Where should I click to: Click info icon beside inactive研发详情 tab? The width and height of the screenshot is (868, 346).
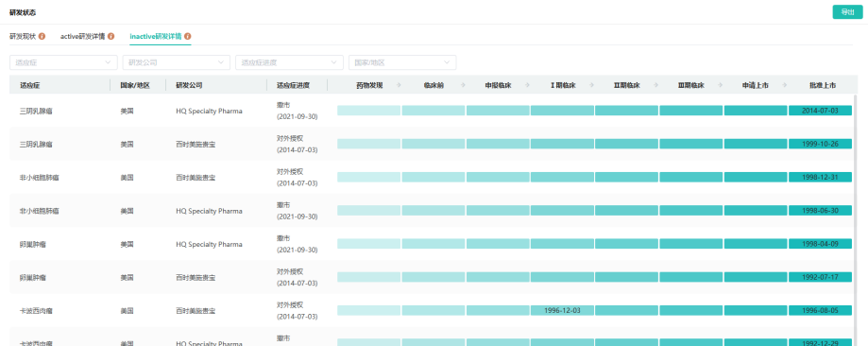[188, 36]
